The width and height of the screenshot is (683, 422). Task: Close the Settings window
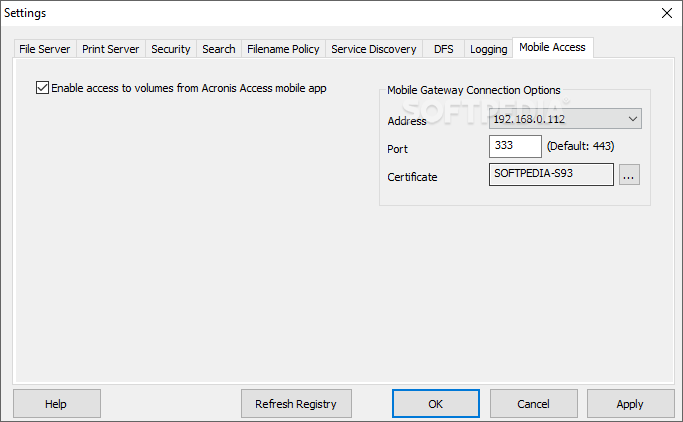tap(666, 13)
